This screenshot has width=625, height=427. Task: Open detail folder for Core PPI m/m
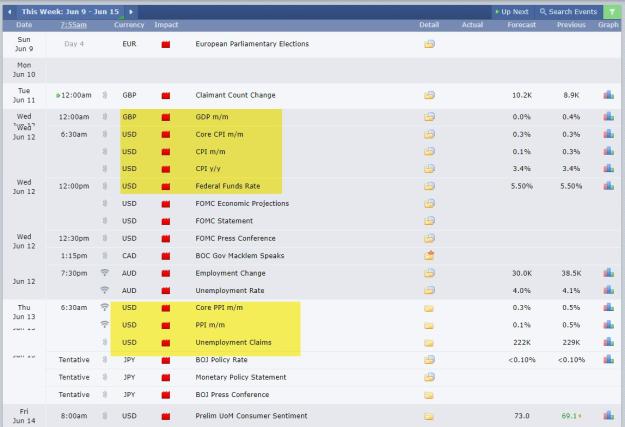tap(428, 308)
